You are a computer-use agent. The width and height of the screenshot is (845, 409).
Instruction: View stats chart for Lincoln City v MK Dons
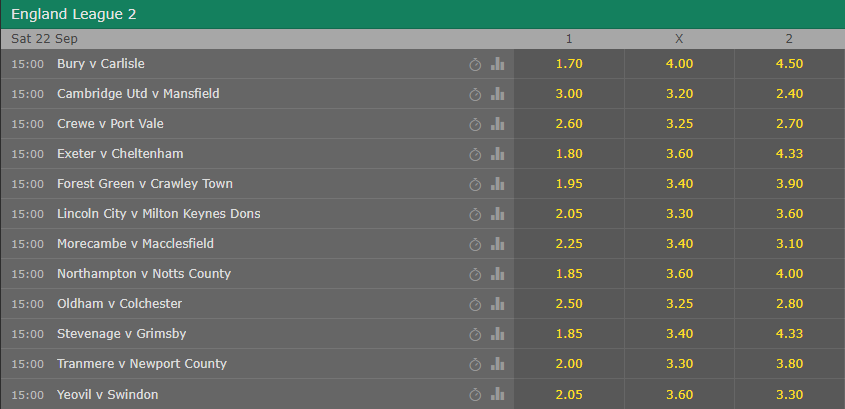click(x=497, y=214)
